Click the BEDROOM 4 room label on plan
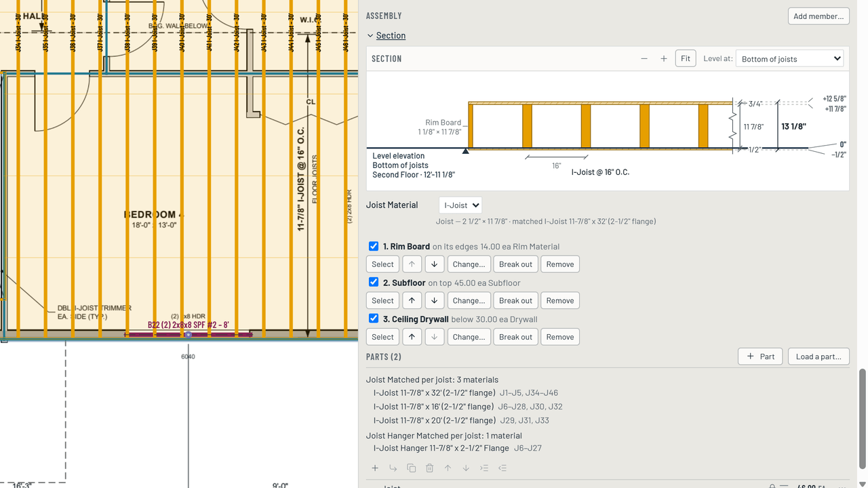 (155, 214)
